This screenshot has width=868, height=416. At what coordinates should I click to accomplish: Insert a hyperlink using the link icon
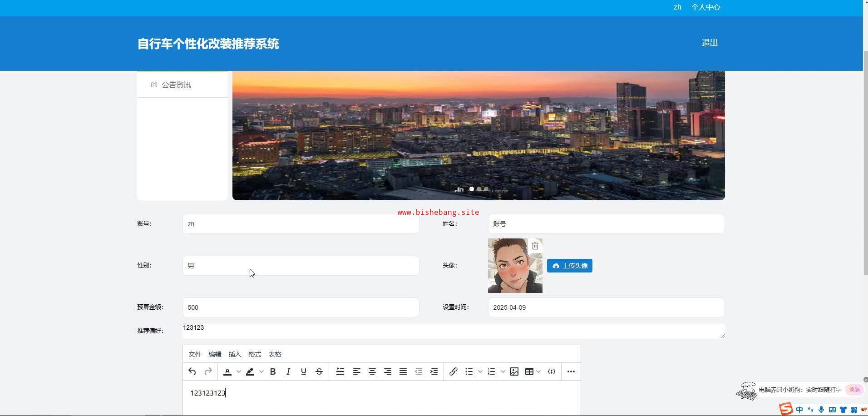[x=453, y=371]
